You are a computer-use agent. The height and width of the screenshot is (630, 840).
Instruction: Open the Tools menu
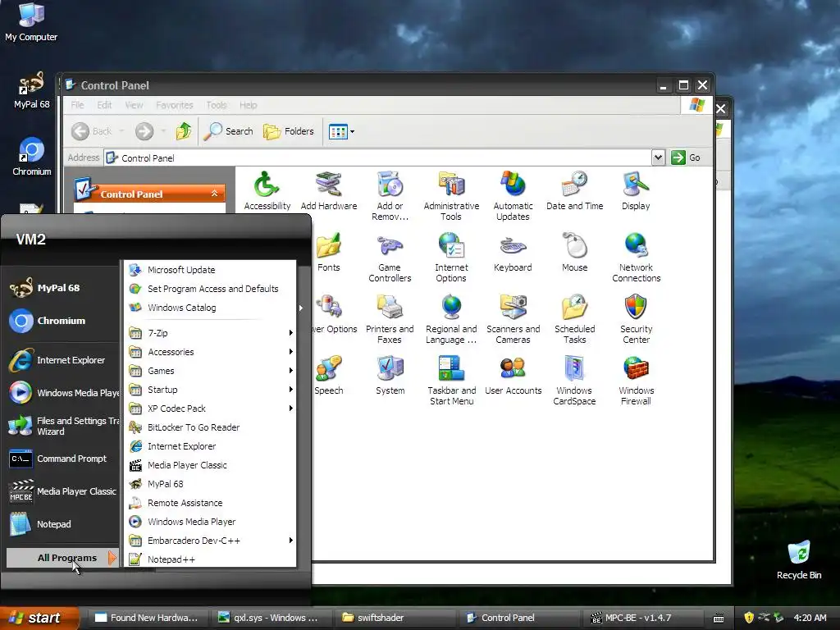click(x=217, y=105)
